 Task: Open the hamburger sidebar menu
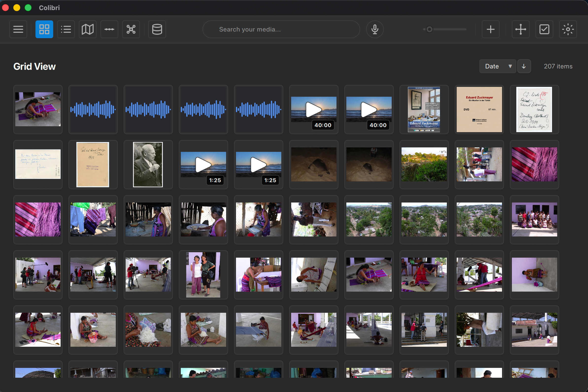18,29
